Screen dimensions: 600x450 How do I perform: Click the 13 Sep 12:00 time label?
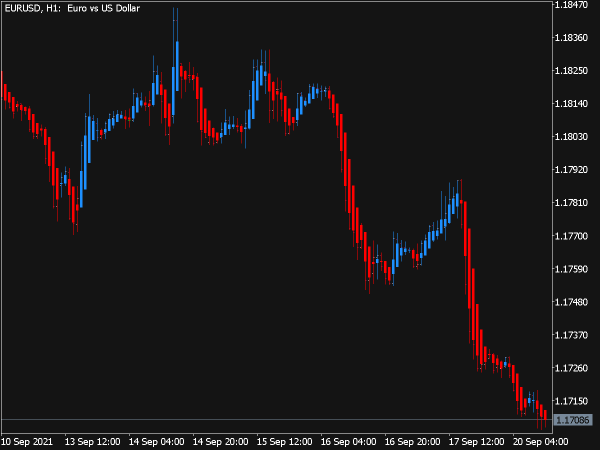point(92,442)
